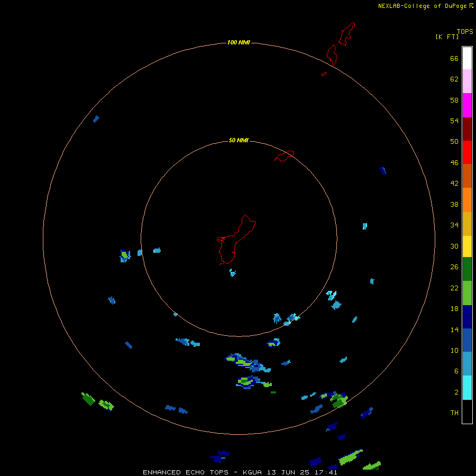This screenshot has width=476, height=476.
Task: Click the magenta 58 kft legend swatch
Action: point(467,105)
